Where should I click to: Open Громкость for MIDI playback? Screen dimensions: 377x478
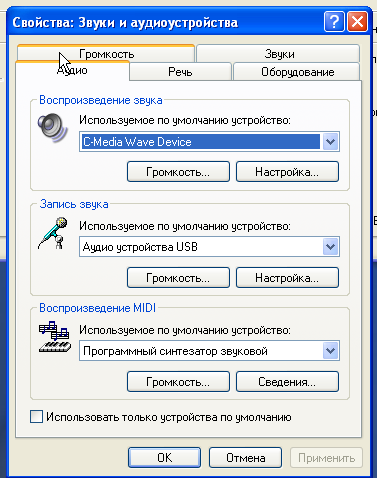click(x=178, y=382)
